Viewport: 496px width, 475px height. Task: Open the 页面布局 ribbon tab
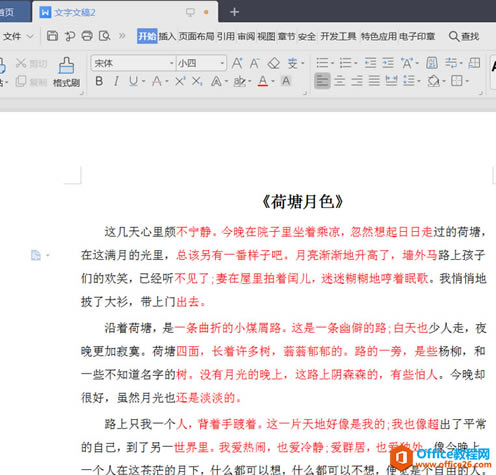coord(196,36)
